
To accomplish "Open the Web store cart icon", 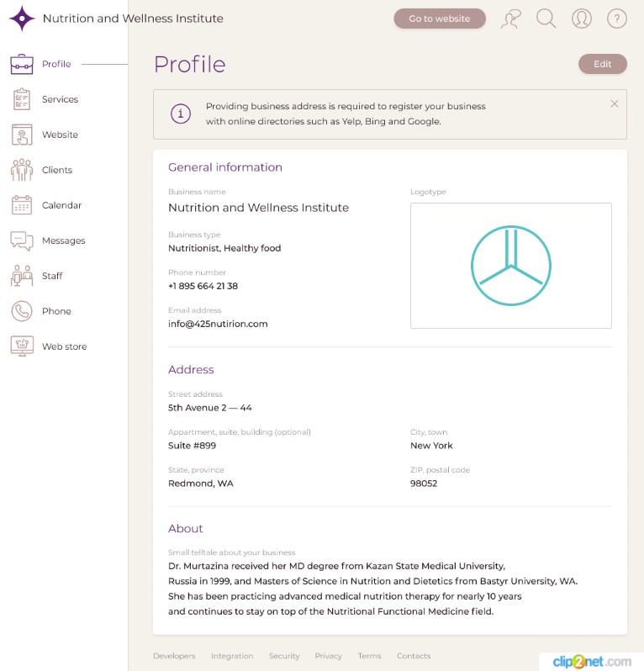I will (22, 346).
